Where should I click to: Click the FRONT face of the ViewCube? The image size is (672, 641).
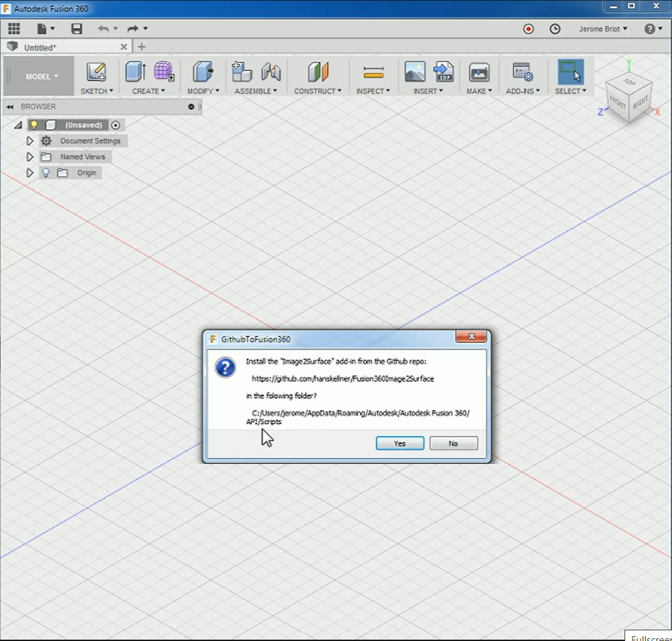point(618,102)
